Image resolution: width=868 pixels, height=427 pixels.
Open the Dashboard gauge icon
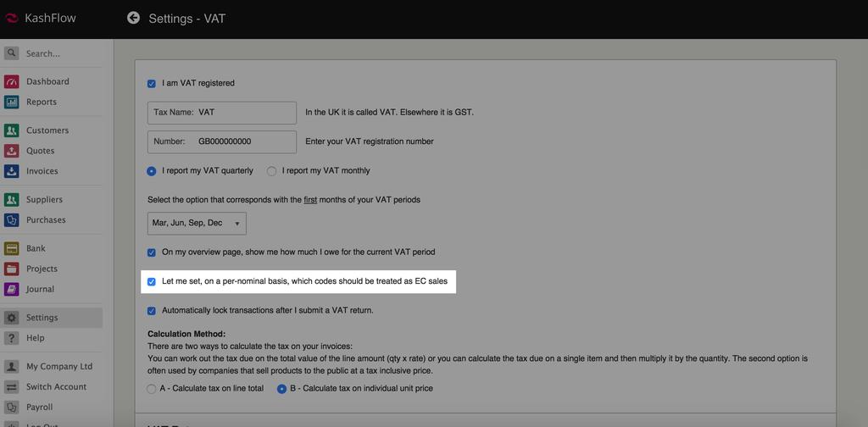tap(11, 82)
